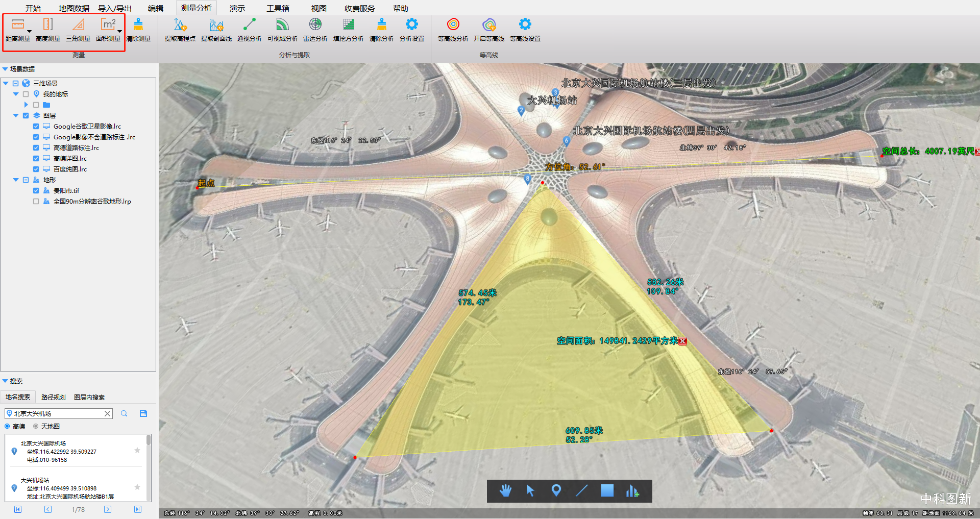Uncheck 高德详图.lrc layer
Screen dimensions: 980x519
point(36,158)
